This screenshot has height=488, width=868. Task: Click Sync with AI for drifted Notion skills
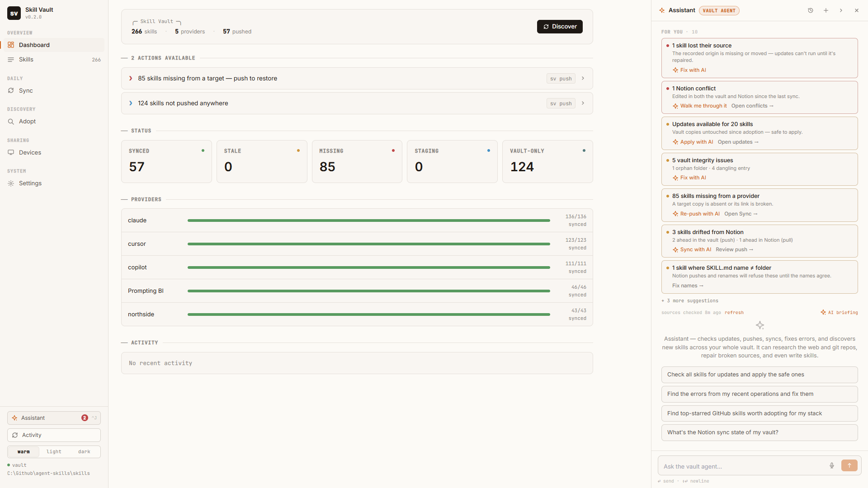pyautogui.click(x=692, y=250)
